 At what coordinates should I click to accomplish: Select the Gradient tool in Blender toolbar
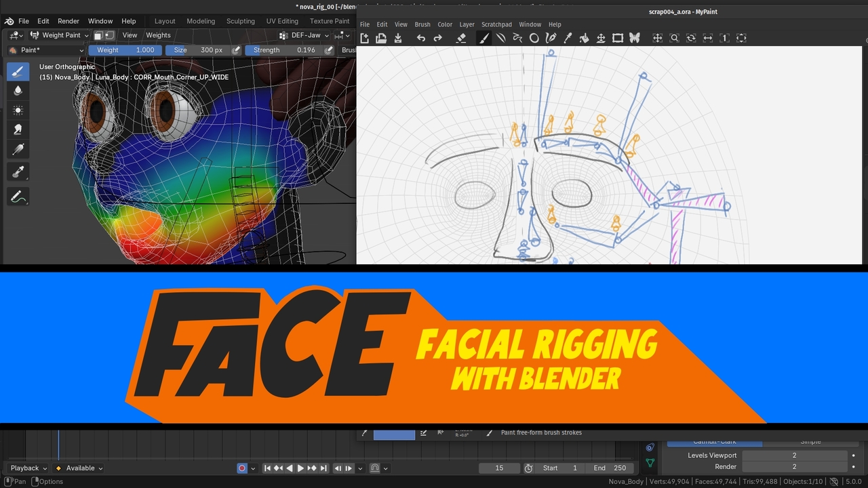pos(18,148)
